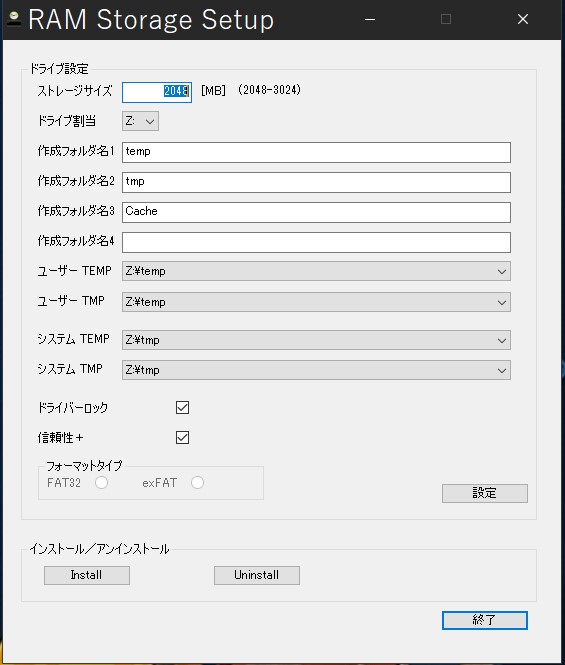Toggle the ドライバーロック checkbox
This screenshot has height=665, width=565.
click(182, 408)
